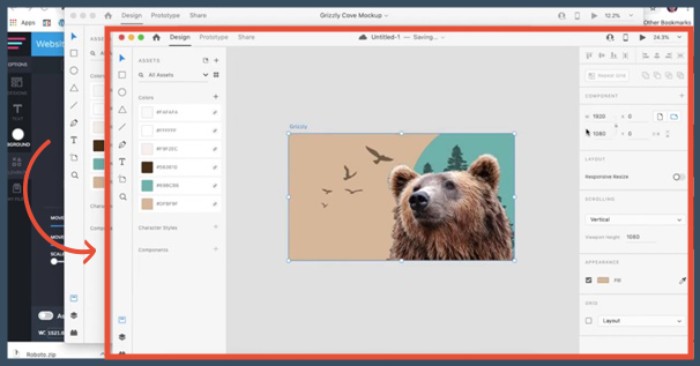Open the zoom percentage dropdown 24.3%
Screen dimensions: 700x366
667,37
